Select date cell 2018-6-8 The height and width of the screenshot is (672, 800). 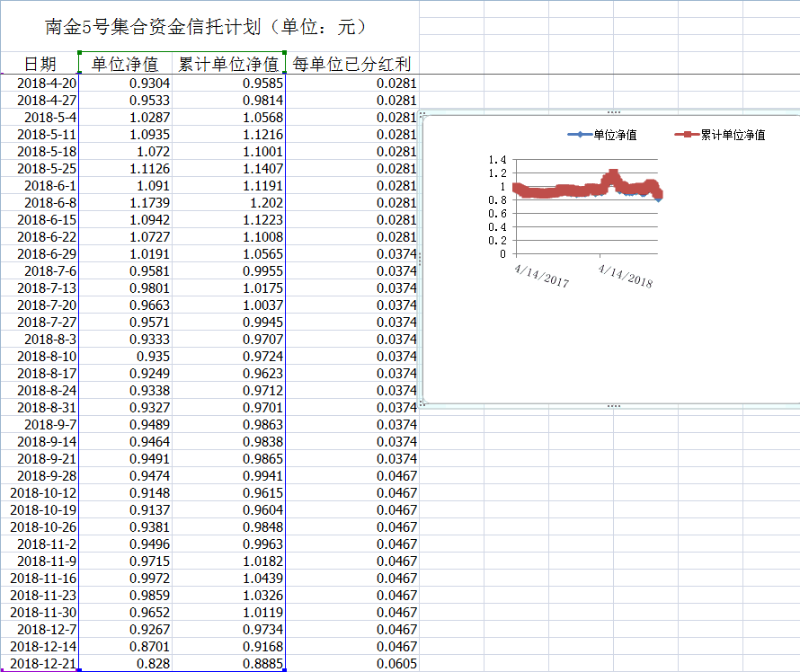point(40,203)
